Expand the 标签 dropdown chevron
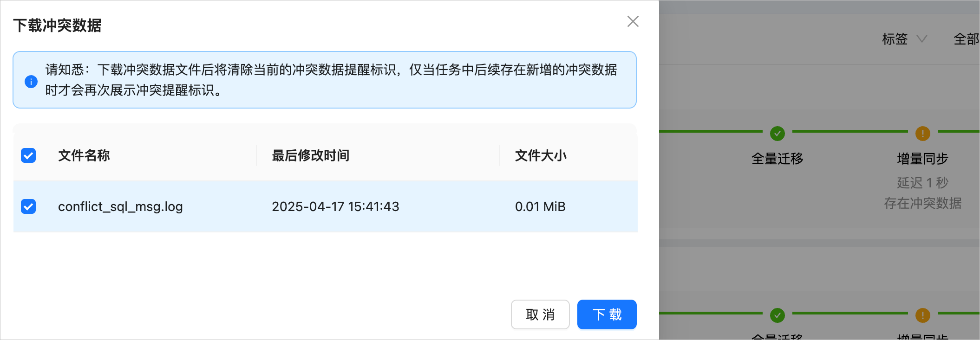This screenshot has width=980, height=340. (922, 39)
